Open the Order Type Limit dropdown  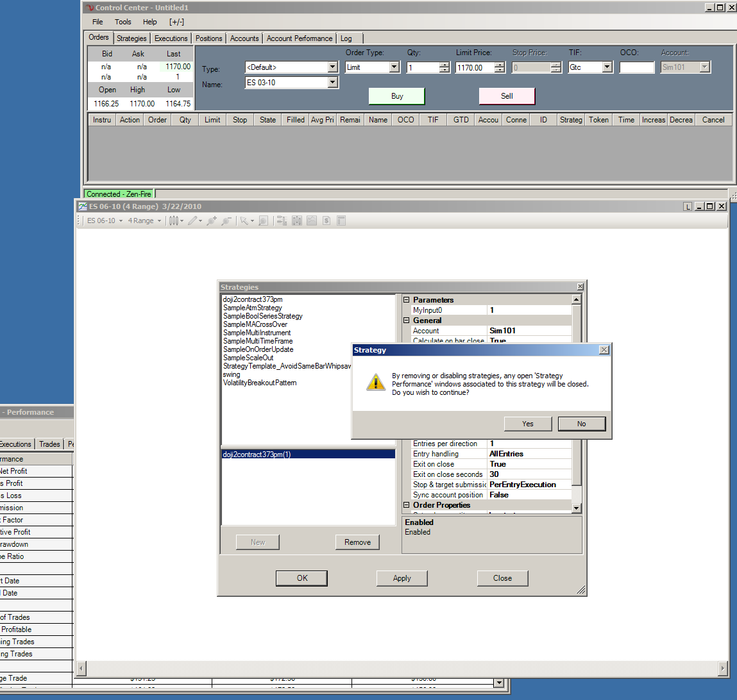click(394, 67)
